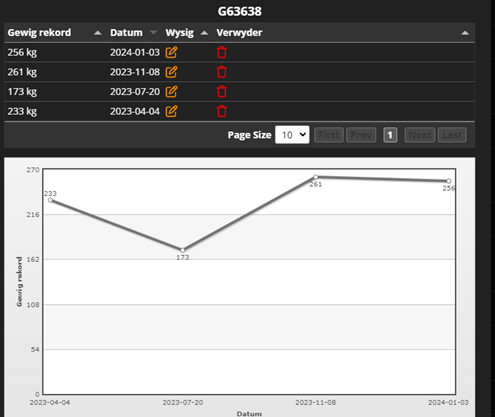Screen dimensions: 495x417
Task: Delete the 2023-11-08 weight record
Action: click(222, 72)
